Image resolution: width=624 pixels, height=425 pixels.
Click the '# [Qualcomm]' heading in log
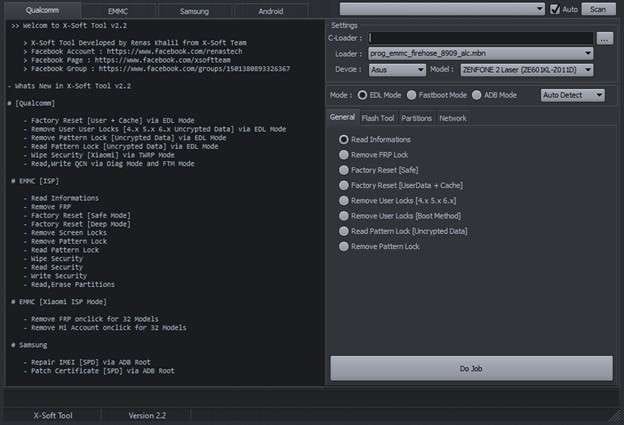31,103
